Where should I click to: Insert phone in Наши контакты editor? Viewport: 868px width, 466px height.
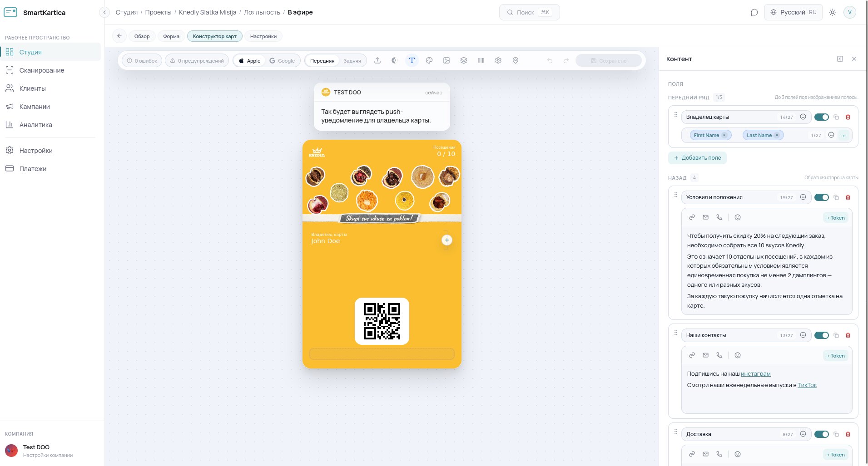click(719, 355)
